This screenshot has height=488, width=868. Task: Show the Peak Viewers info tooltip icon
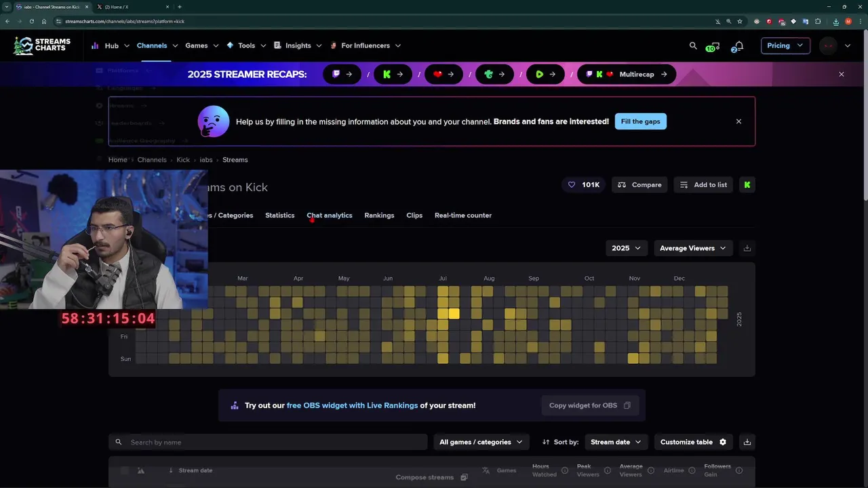tap(608, 470)
